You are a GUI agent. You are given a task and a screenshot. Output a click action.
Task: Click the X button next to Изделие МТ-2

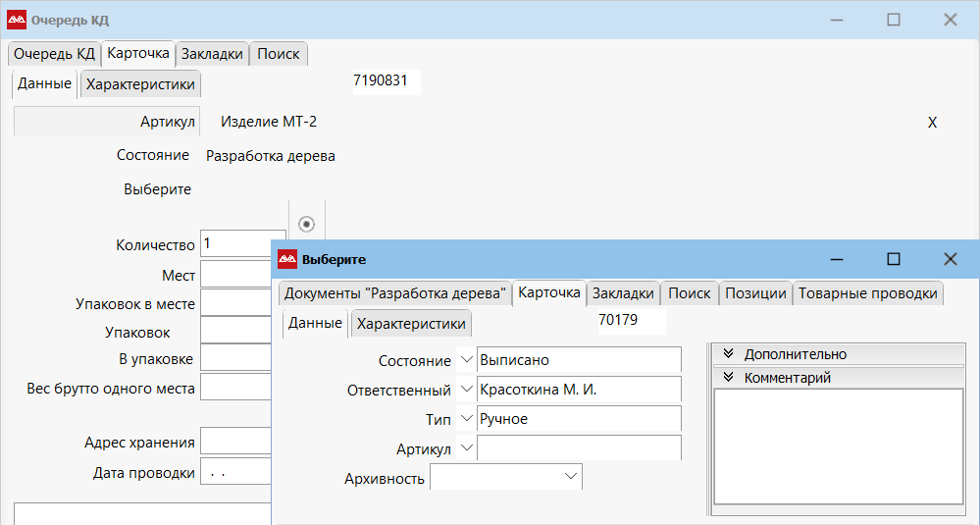tap(932, 123)
